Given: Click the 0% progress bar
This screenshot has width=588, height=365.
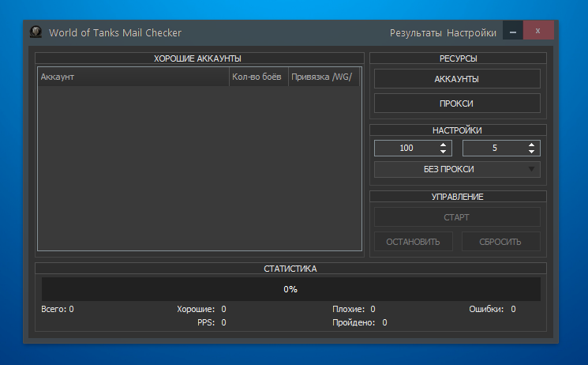Looking at the screenshot, I should coord(290,289).
